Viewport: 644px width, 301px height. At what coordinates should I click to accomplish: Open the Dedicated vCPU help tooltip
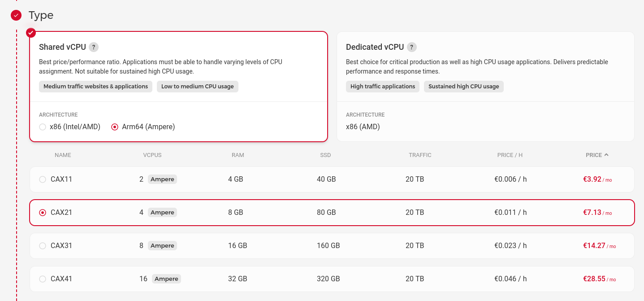pos(412,47)
